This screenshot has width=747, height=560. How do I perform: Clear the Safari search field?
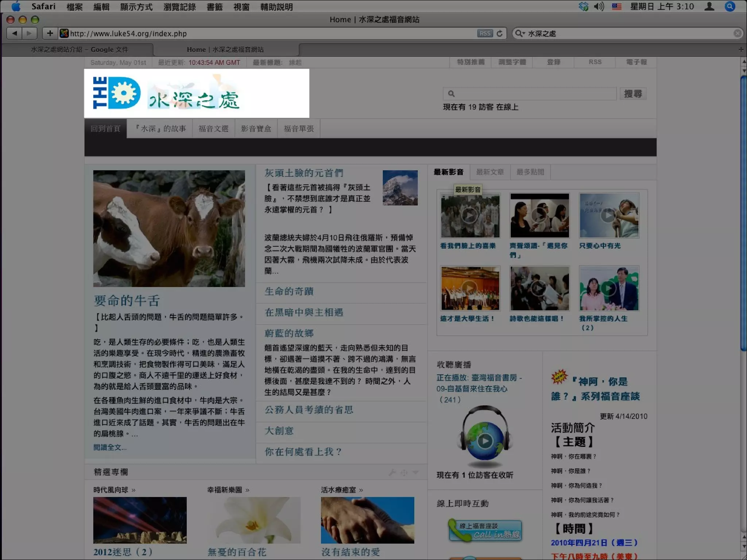pyautogui.click(x=737, y=34)
